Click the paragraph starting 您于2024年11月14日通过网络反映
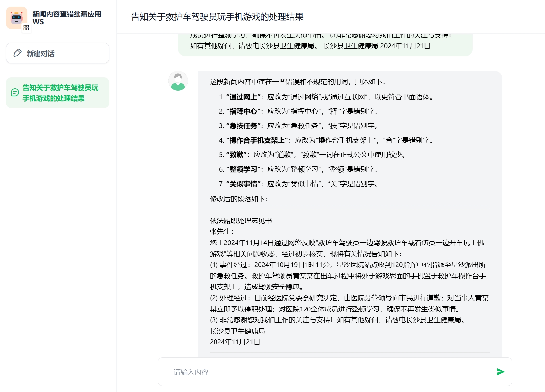This screenshot has height=392, width=545. point(347,248)
